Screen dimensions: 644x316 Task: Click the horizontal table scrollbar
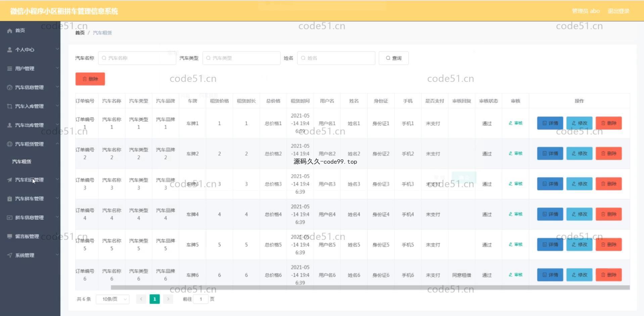pos(370,287)
